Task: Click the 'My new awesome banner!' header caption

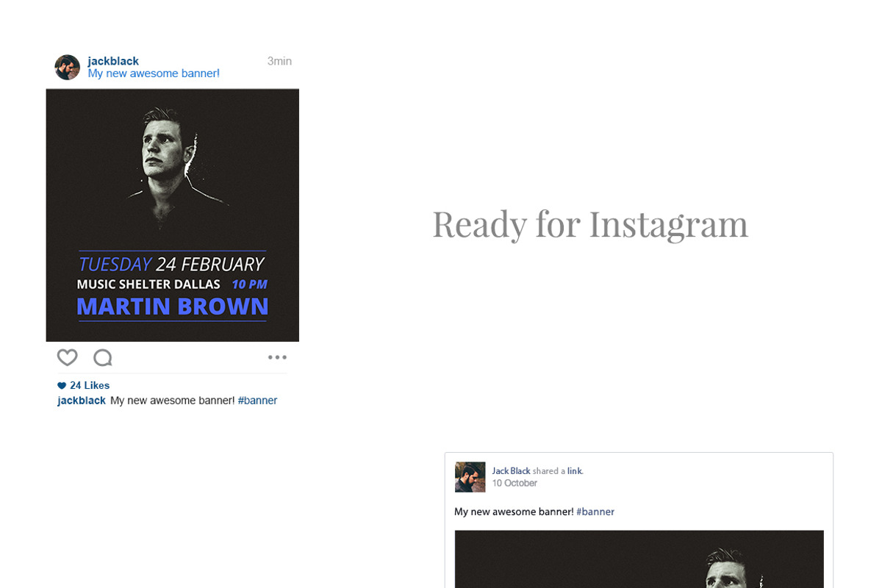Action: point(154,73)
